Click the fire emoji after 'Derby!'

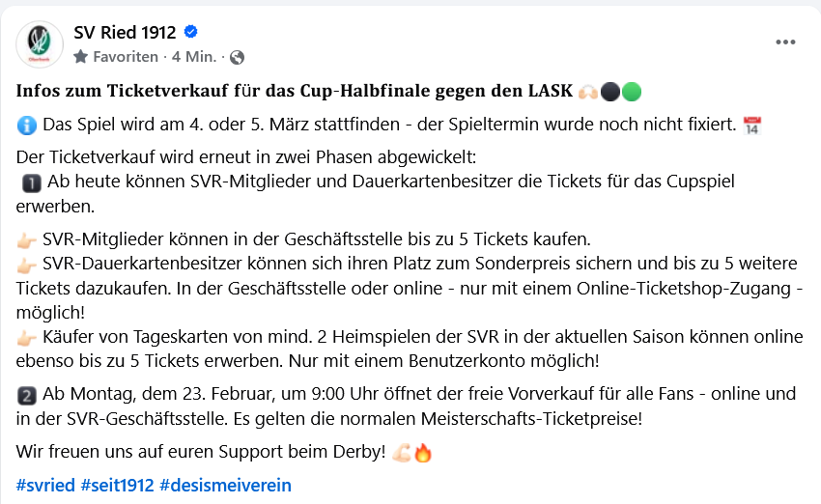tap(423, 452)
